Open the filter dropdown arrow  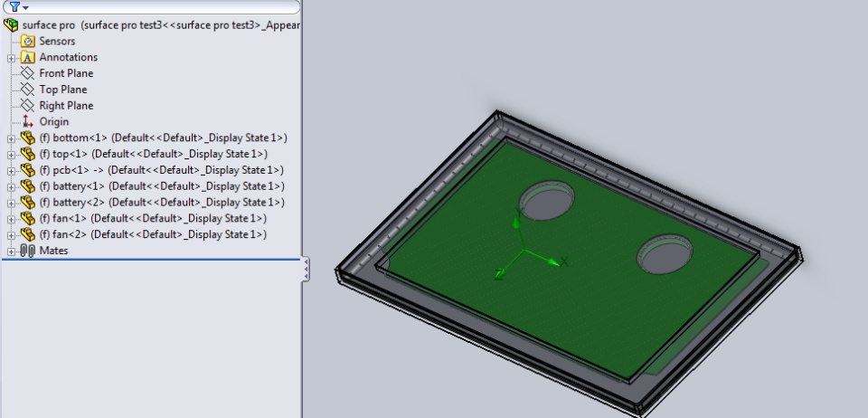(x=25, y=8)
